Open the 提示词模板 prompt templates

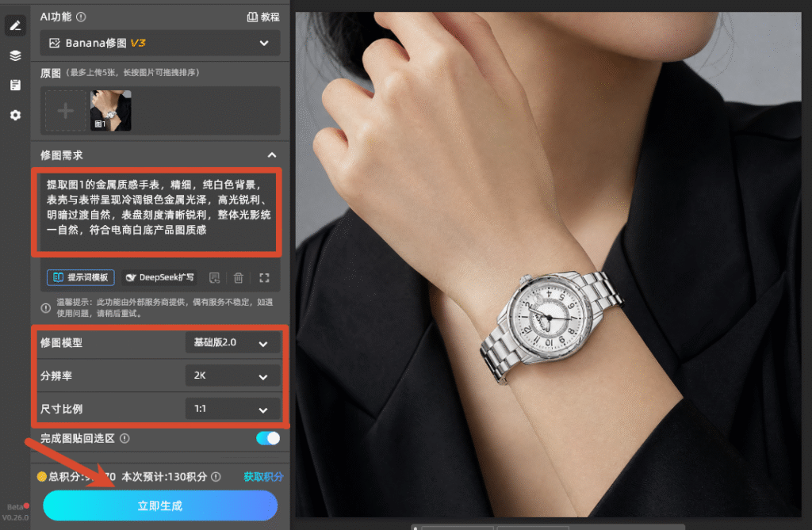[81, 277]
